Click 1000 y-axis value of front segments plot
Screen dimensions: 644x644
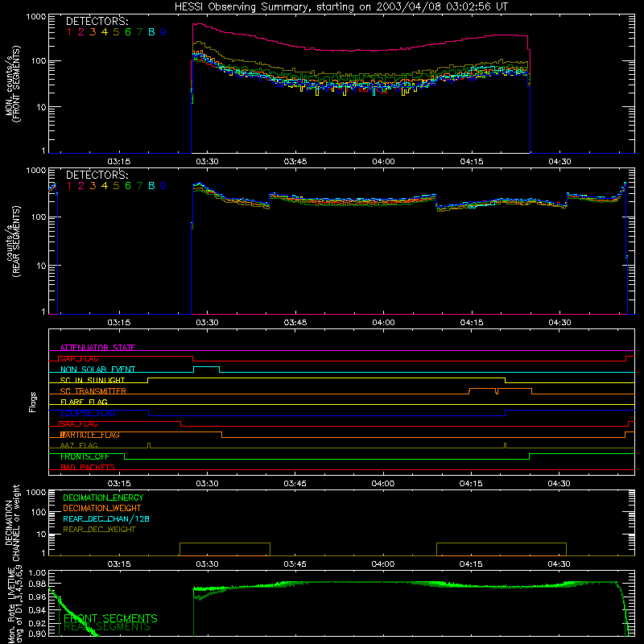(36, 17)
